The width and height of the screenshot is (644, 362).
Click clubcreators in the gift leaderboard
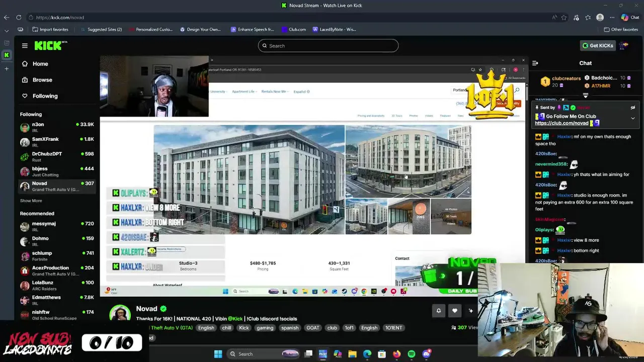tap(566, 78)
